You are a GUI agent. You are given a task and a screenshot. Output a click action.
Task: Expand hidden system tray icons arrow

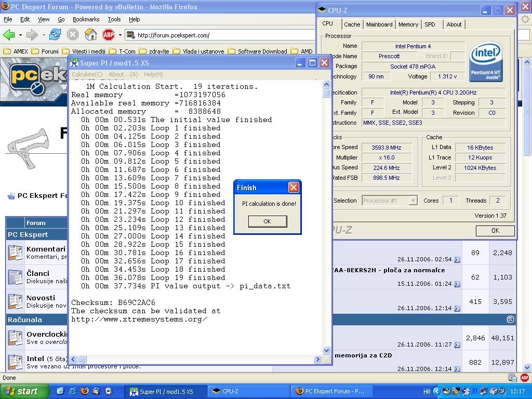coord(436,392)
